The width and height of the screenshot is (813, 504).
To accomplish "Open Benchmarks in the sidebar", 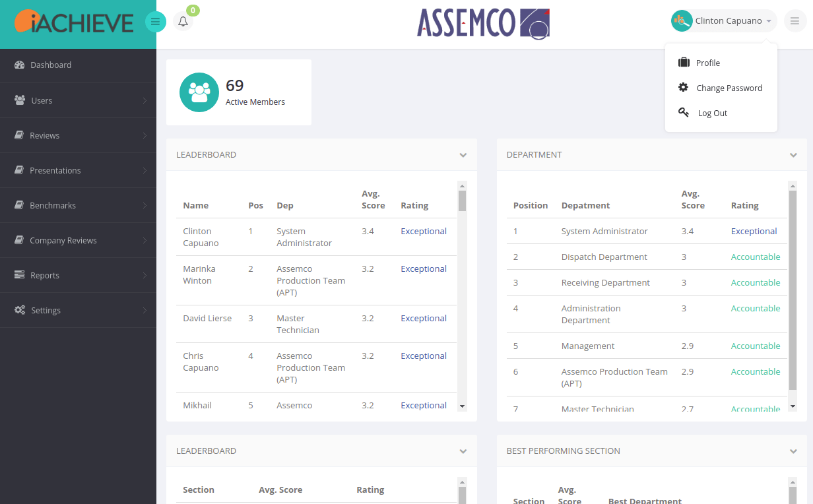I will point(78,205).
